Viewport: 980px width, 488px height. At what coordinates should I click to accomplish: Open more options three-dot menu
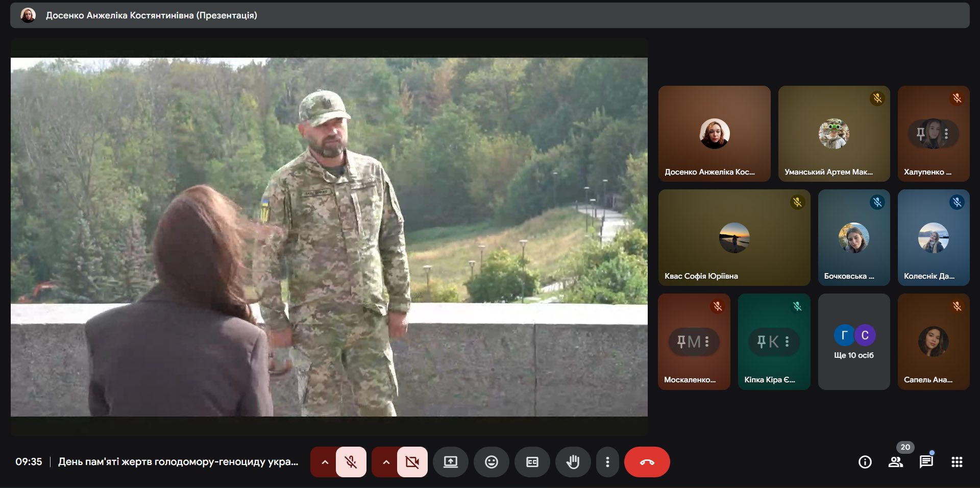607,462
